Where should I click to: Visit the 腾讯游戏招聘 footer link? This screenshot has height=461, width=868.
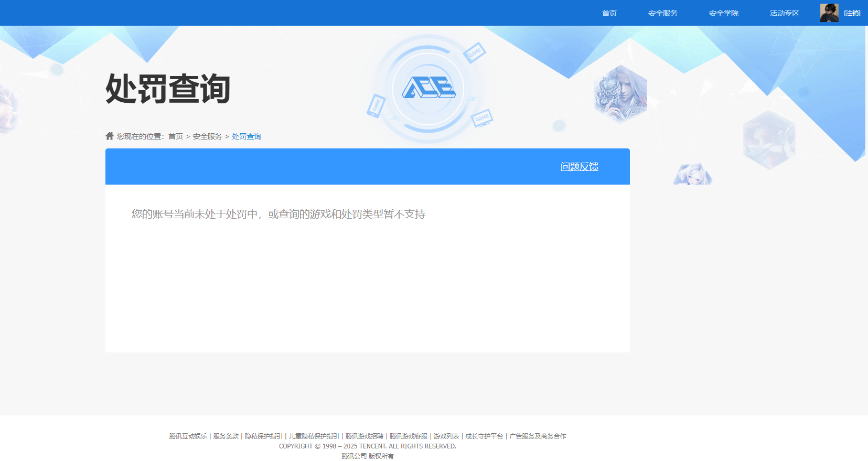click(364, 436)
